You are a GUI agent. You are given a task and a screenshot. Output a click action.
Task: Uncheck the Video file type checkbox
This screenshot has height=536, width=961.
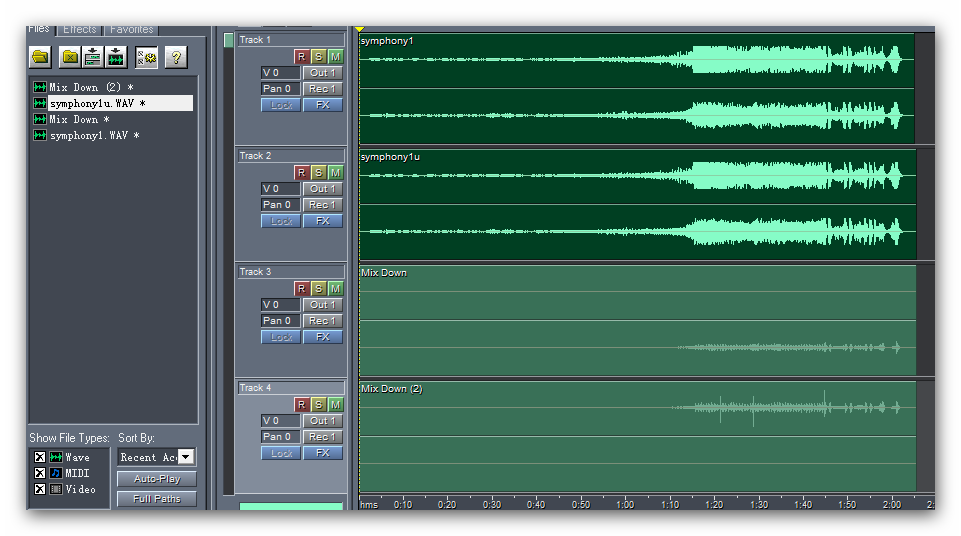click(40, 489)
